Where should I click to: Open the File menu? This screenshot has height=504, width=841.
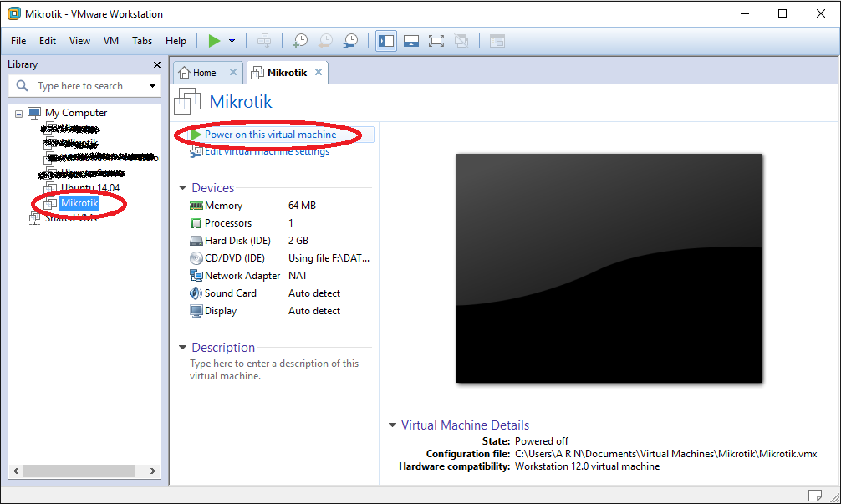coord(18,41)
